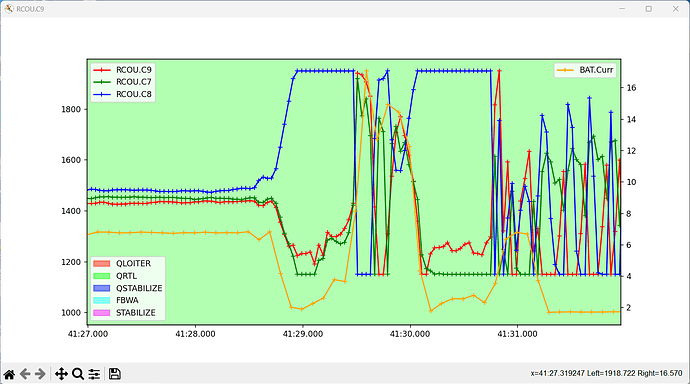Click the 2 right axis tick label
Image resolution: width=690 pixels, height=384 pixels.
tap(629, 308)
